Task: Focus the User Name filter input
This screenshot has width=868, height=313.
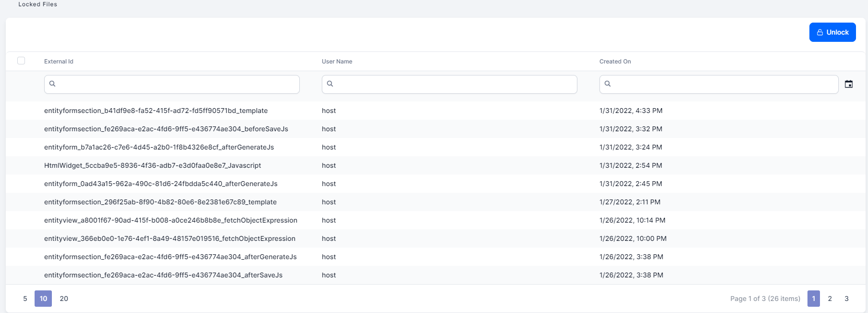Action: (455, 84)
